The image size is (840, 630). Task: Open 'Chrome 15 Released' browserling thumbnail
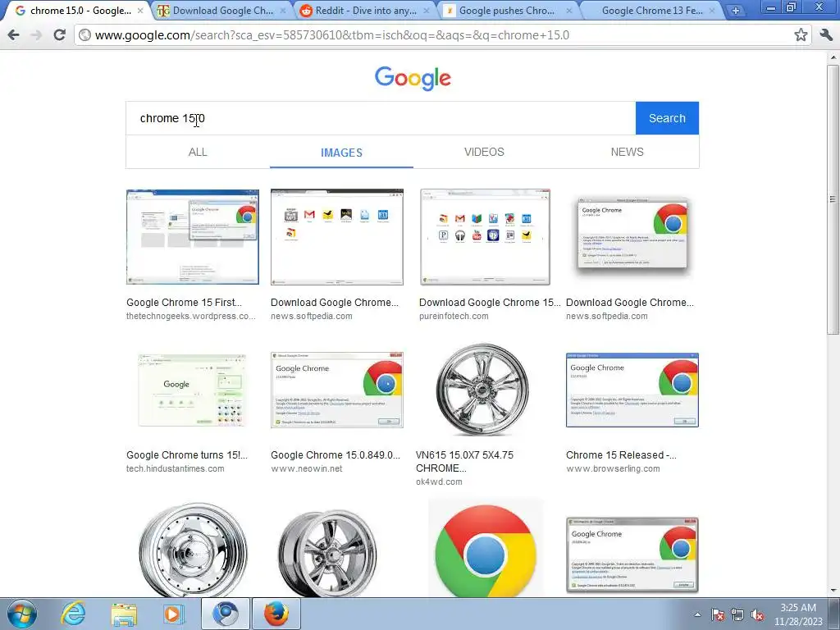[632, 390]
